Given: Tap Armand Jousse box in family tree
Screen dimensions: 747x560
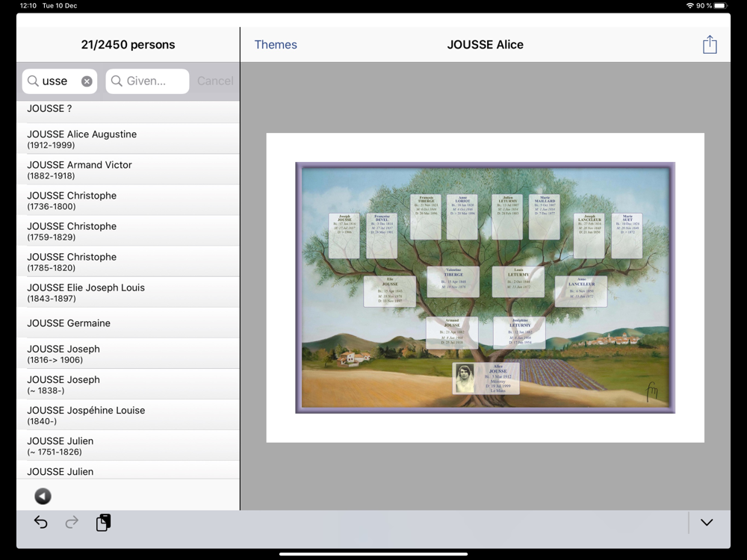Looking at the screenshot, I should point(452,333).
